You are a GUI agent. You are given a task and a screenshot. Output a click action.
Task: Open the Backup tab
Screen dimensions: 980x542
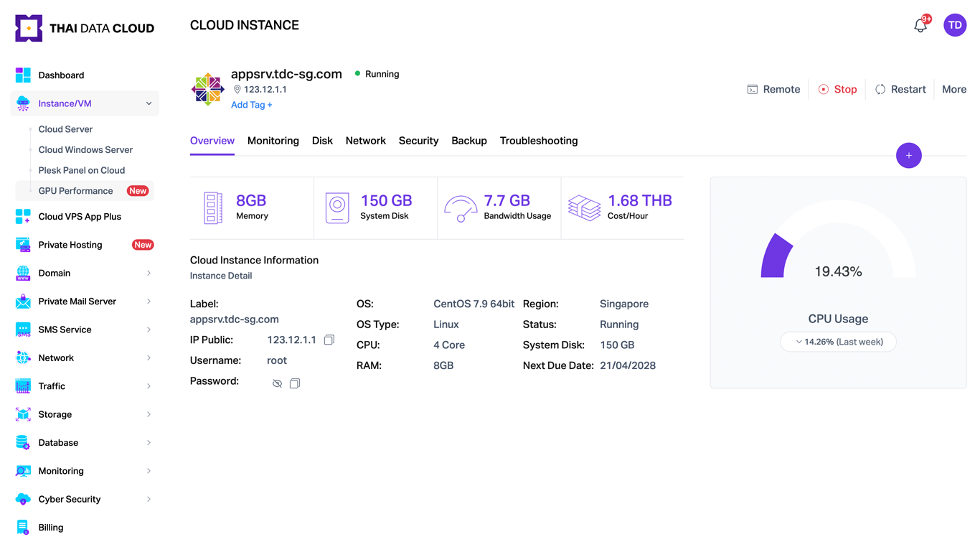tap(469, 141)
